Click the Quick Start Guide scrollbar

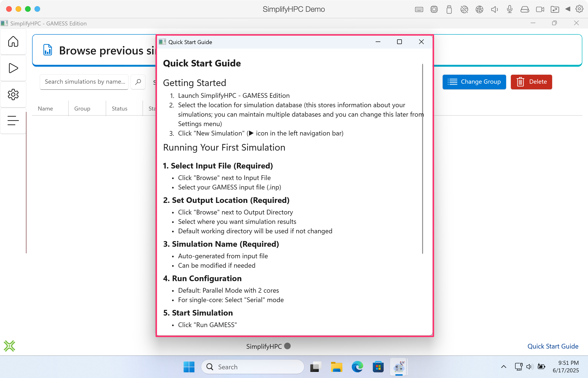click(x=422, y=159)
